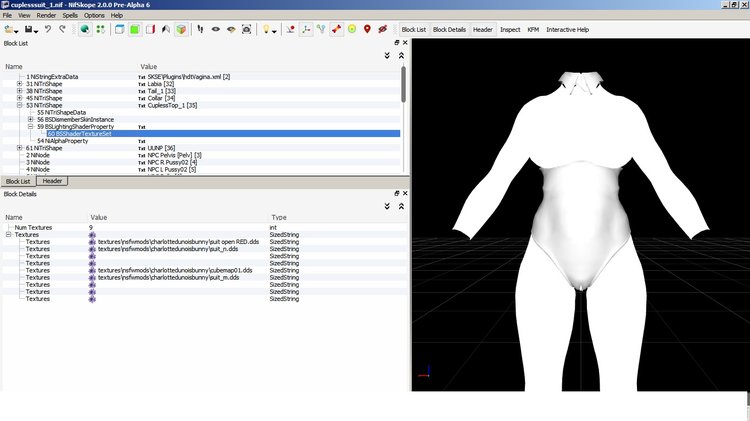Click the Block List toolbar button
The height and width of the screenshot is (421, 750).
coord(414,30)
